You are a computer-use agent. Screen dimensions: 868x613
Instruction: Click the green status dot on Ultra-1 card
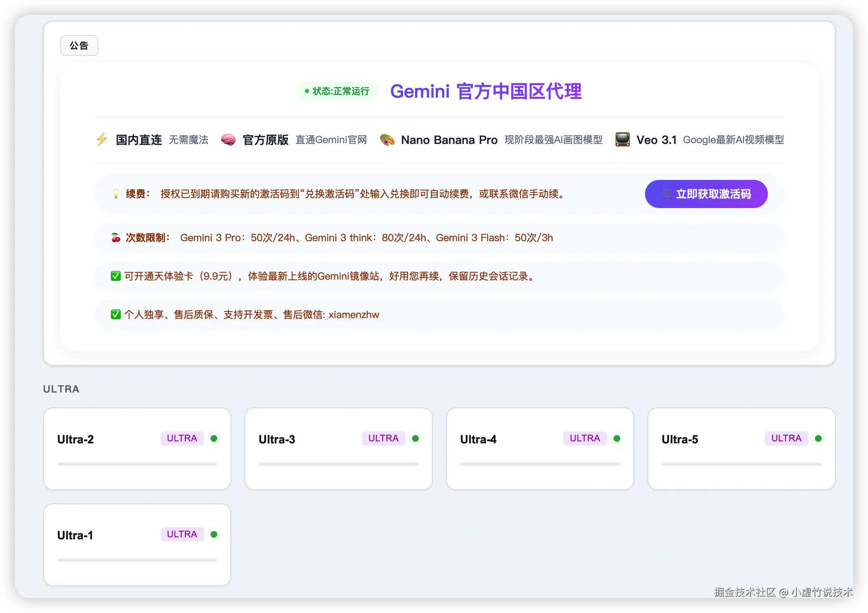point(214,534)
